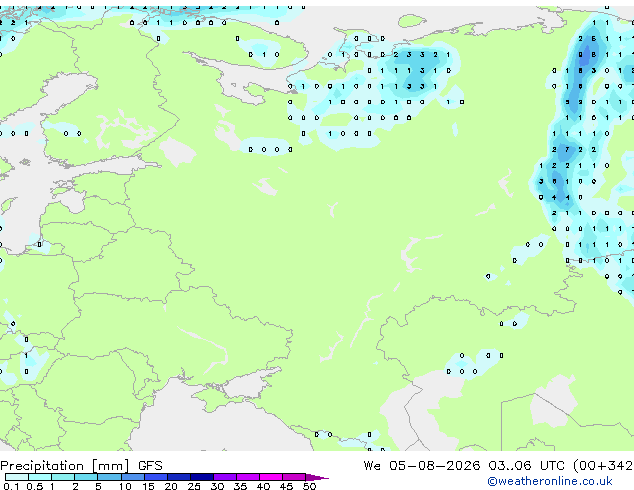
Task: Select the legend label '25'
Action: [x=194, y=486]
